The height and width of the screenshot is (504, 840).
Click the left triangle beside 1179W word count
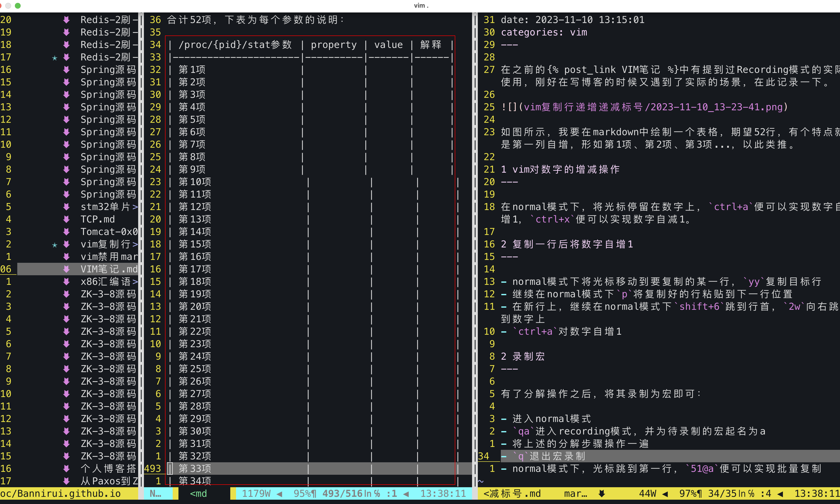tap(279, 493)
